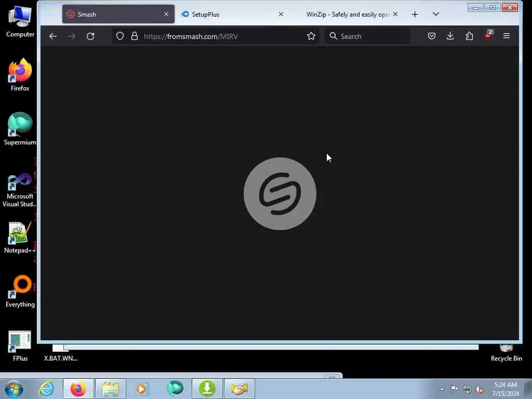Select the FPlus desktop shortcut
532x399 pixels.
(x=20, y=345)
